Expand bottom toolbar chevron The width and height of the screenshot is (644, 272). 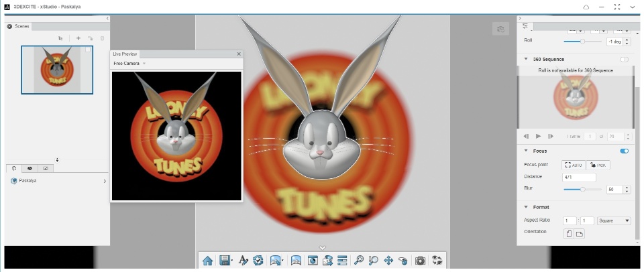click(323, 248)
